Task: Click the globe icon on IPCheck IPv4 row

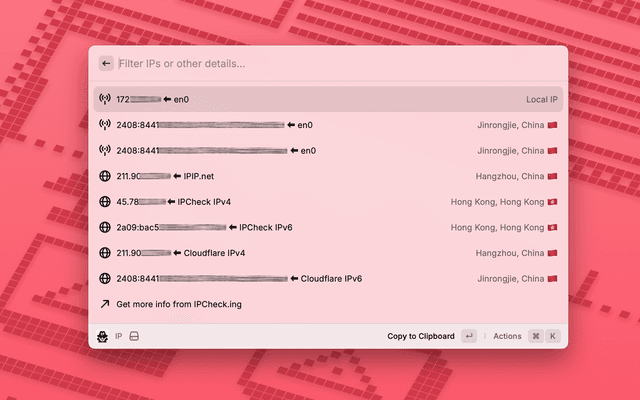Action: 105,202
